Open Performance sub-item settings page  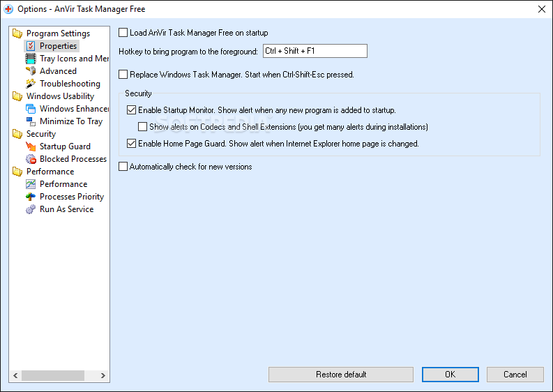[x=63, y=184]
